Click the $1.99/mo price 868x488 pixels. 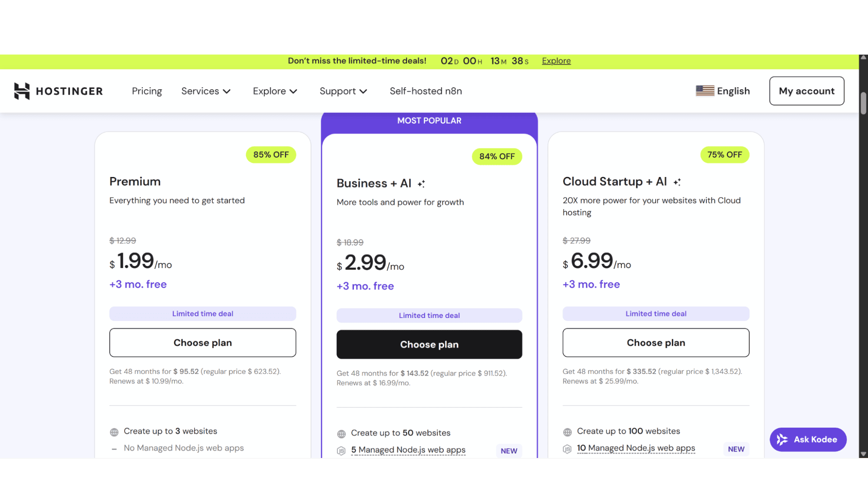(x=141, y=261)
